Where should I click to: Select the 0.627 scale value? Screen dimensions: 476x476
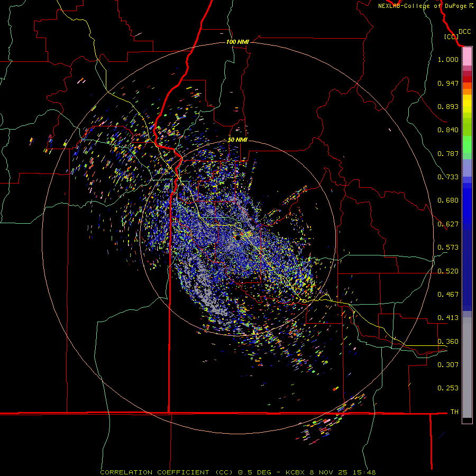pos(448,224)
